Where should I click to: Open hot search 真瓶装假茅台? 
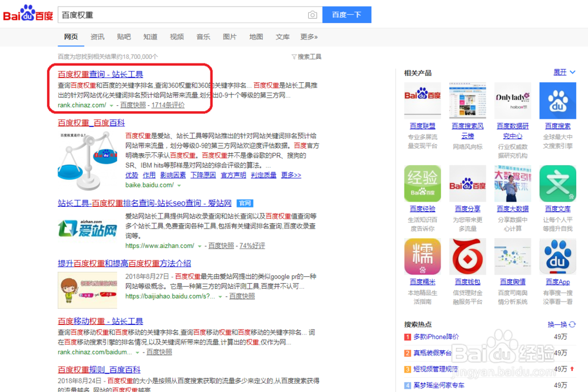pos(432,353)
